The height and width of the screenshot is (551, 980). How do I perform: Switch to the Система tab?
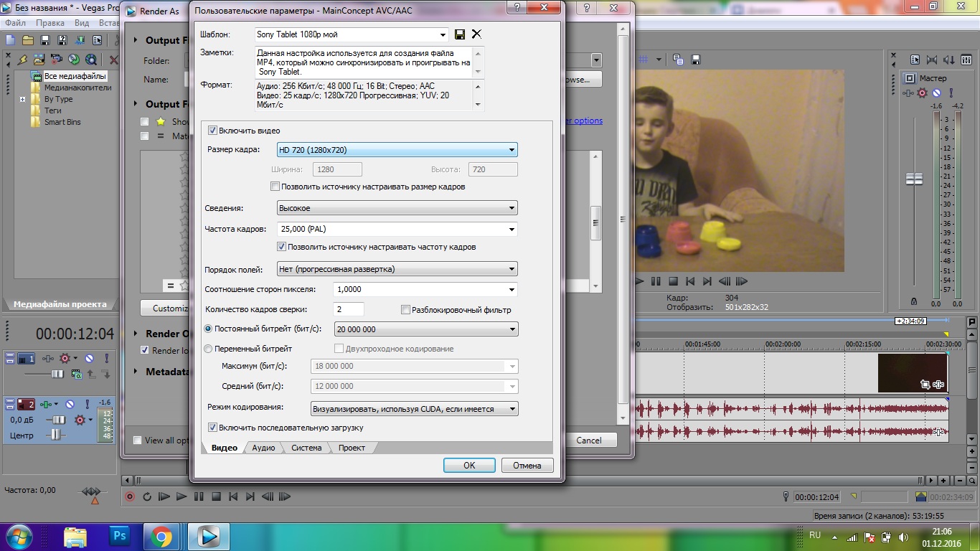pos(306,448)
